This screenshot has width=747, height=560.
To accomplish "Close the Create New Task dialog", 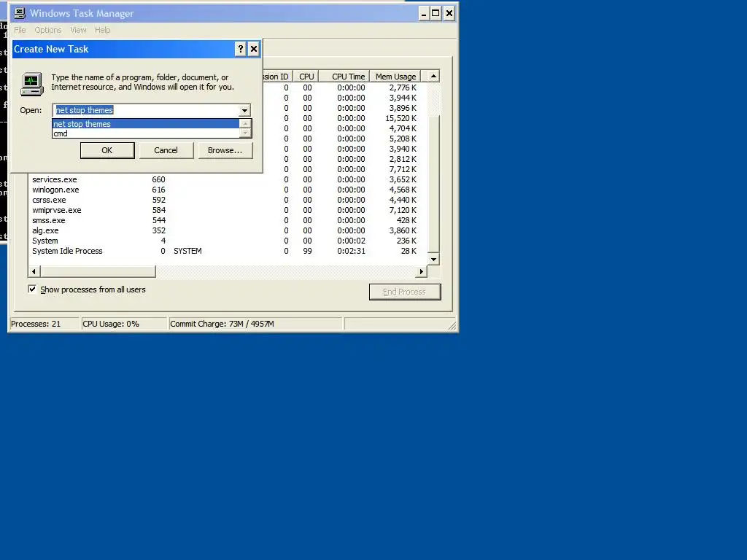I will [x=254, y=49].
